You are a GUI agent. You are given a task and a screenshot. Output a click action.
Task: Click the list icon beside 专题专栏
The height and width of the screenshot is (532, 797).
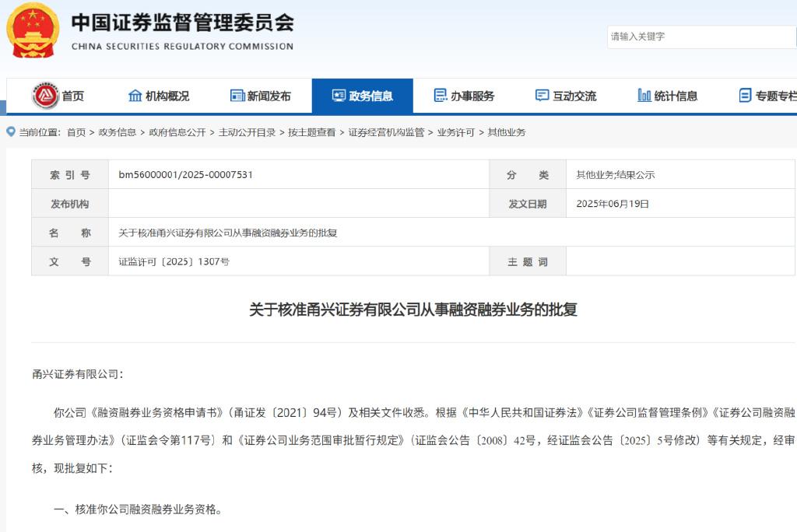(745, 96)
